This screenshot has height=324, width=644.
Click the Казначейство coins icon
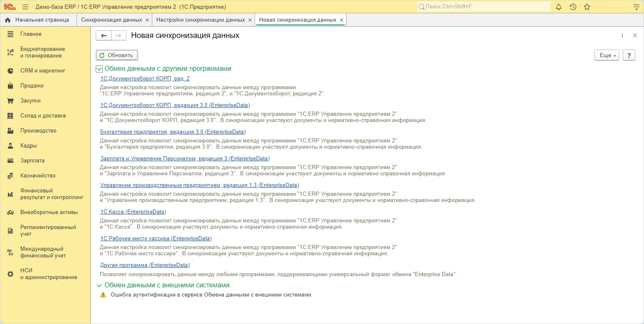[11, 176]
